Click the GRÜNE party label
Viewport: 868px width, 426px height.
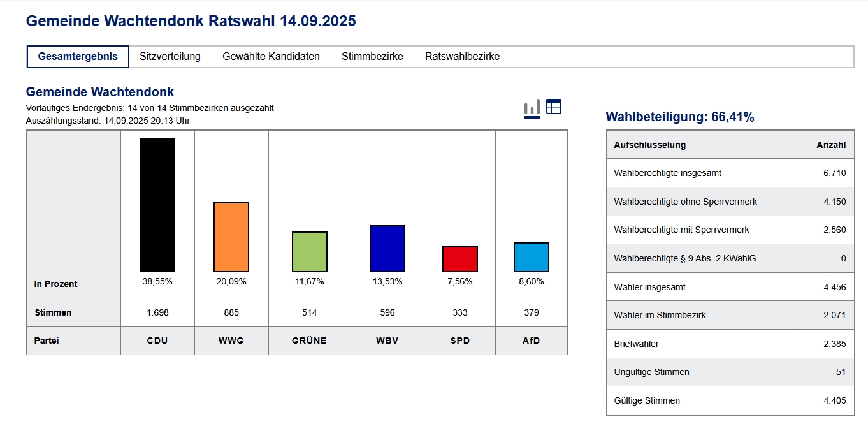pos(309,341)
